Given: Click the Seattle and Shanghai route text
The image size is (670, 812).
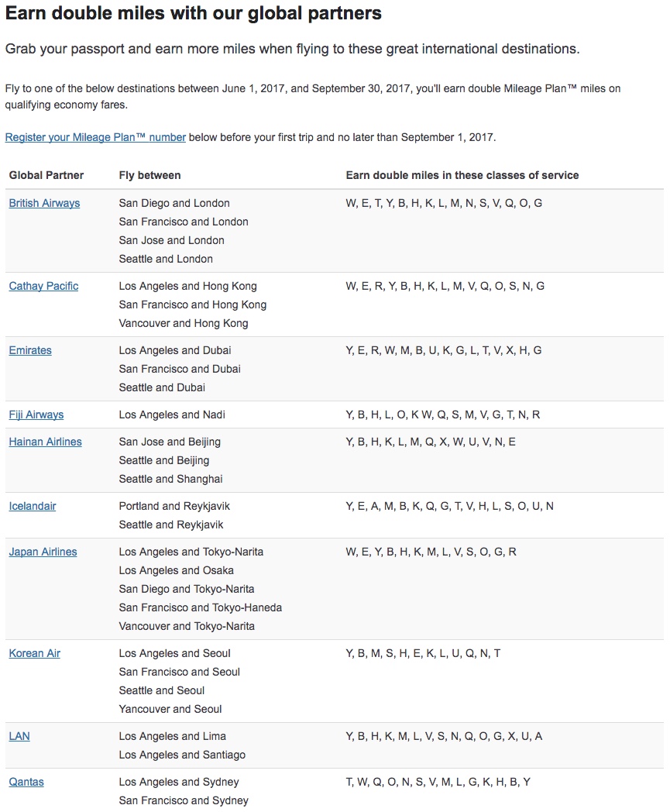Looking at the screenshot, I should (170, 479).
